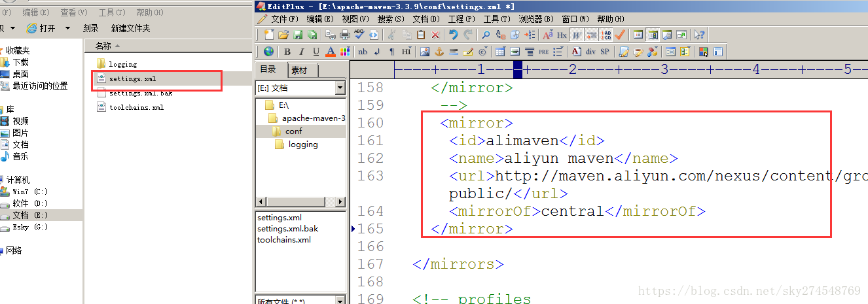
Task: Click the New document icon in EditPlus
Action: (269, 35)
